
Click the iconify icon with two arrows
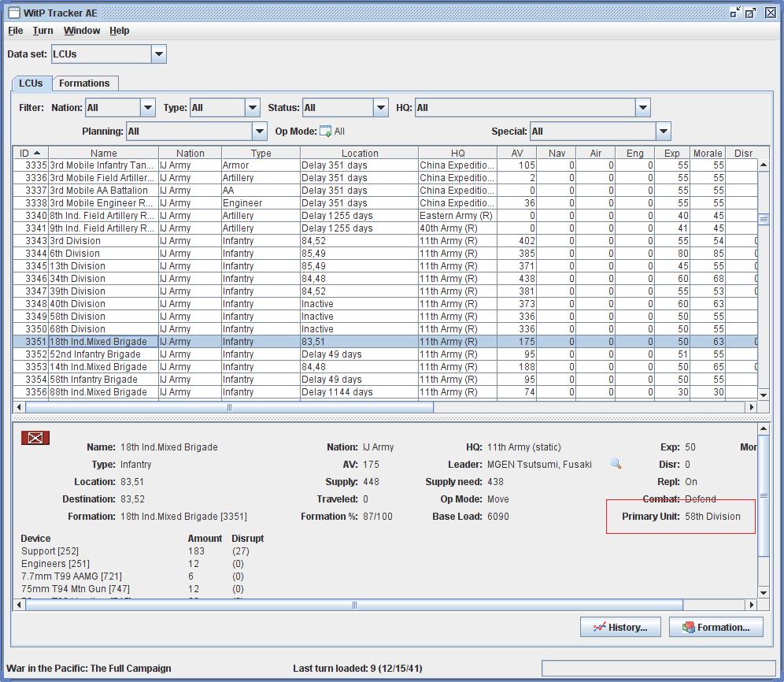tap(735, 13)
